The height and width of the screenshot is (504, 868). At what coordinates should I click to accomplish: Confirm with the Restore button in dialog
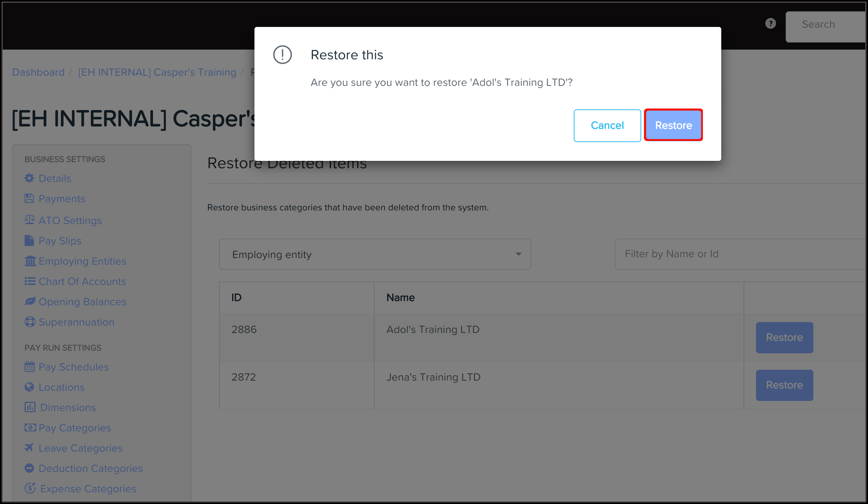[x=673, y=125]
